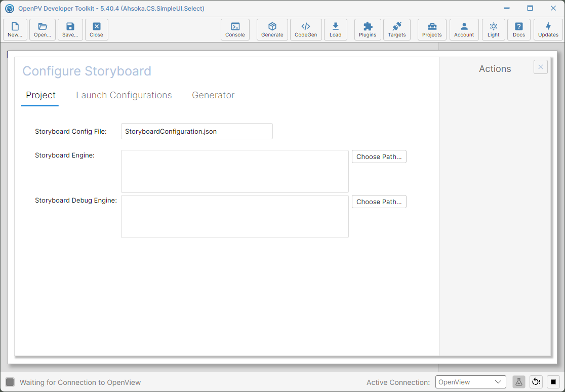Run Generate from the toolbar

pos(272,29)
